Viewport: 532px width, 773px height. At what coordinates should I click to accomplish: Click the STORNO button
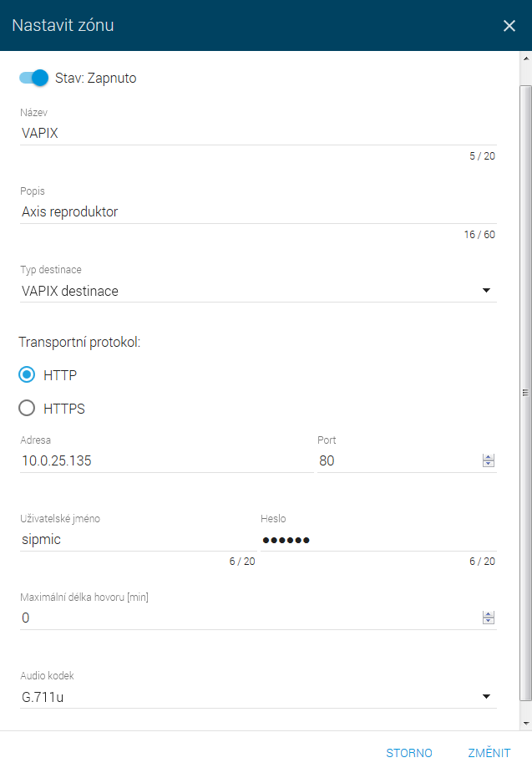409,753
